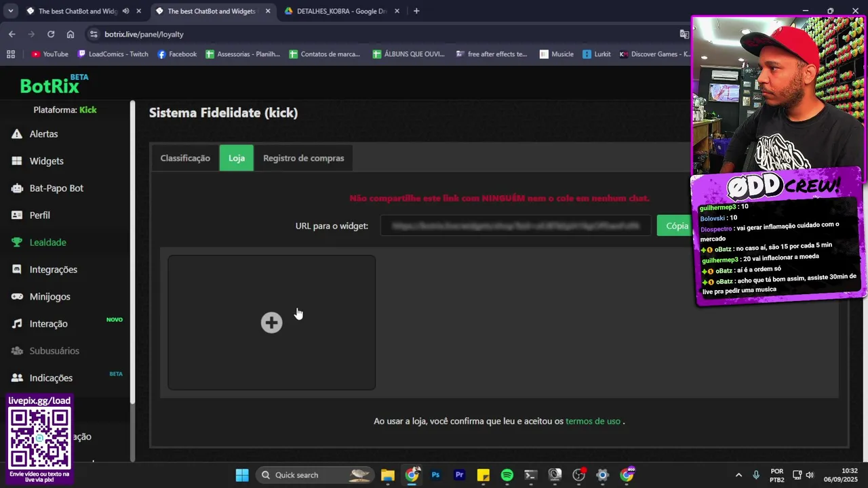The height and width of the screenshot is (488, 868).
Task: Open the tab search dropdown
Action: pos(10,11)
